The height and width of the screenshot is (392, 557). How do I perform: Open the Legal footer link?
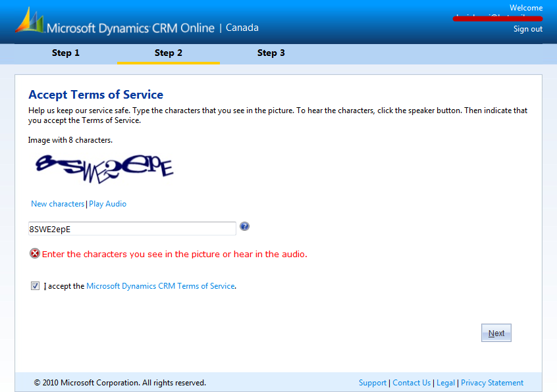coord(446,383)
